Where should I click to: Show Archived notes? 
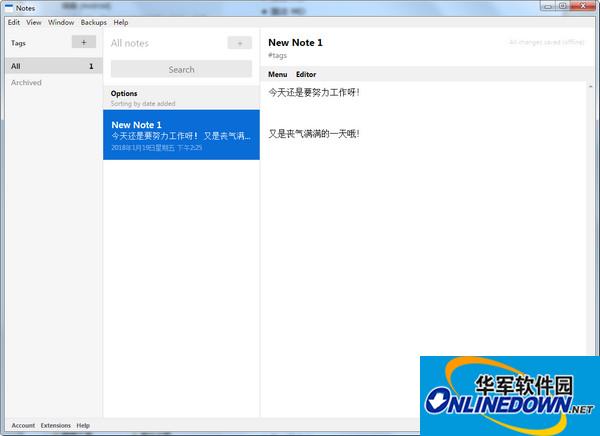[x=26, y=82]
